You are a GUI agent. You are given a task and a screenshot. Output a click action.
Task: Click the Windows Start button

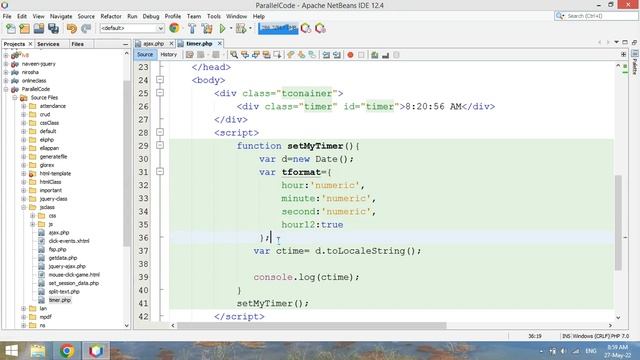(11, 351)
